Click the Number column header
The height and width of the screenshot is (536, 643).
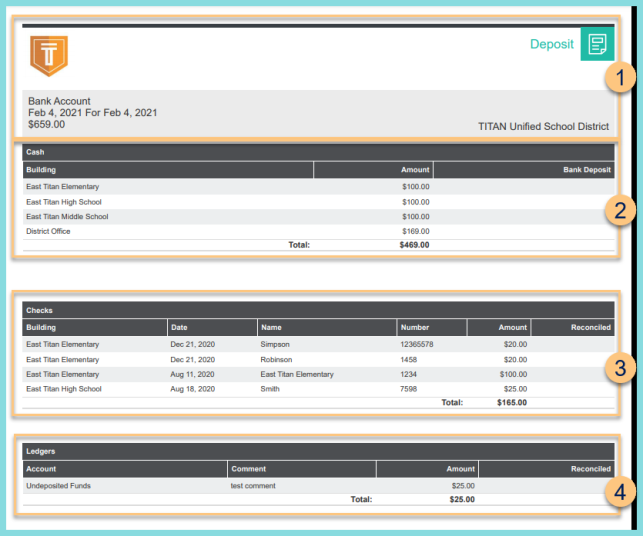click(x=432, y=327)
